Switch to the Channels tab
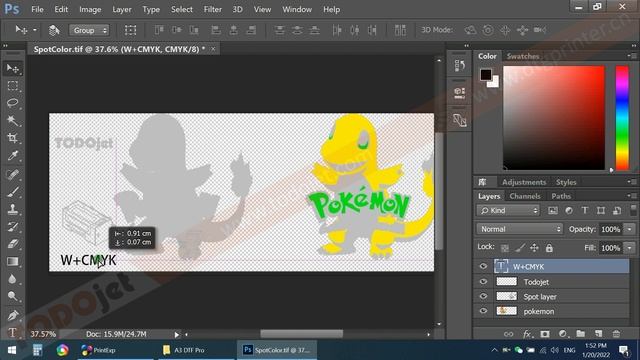The height and width of the screenshot is (360, 640). click(524, 196)
